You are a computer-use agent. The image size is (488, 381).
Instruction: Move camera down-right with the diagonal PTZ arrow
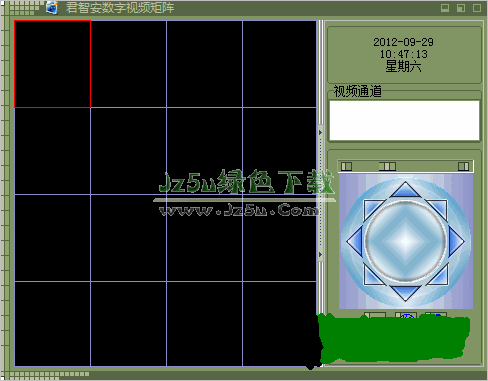[x=438, y=275]
